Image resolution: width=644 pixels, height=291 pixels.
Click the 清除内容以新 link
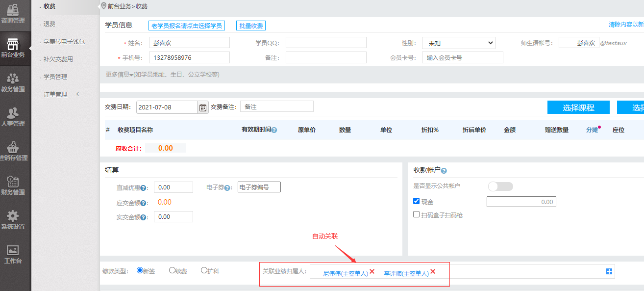point(626,25)
